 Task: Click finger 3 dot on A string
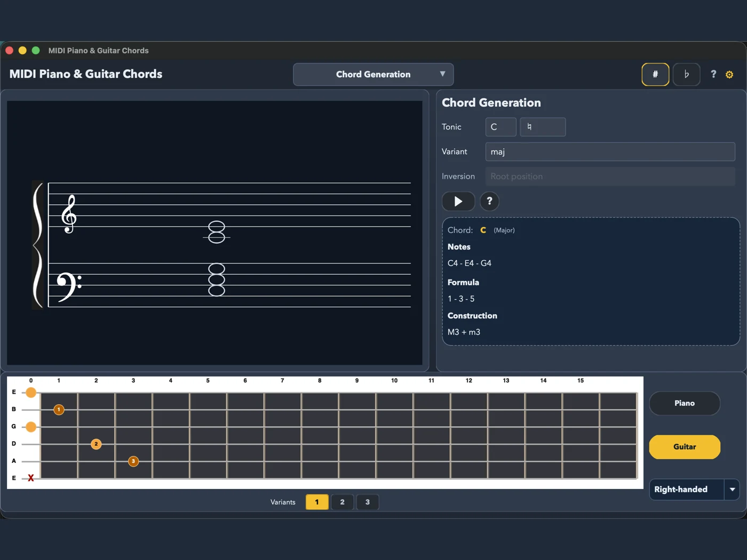tap(133, 461)
